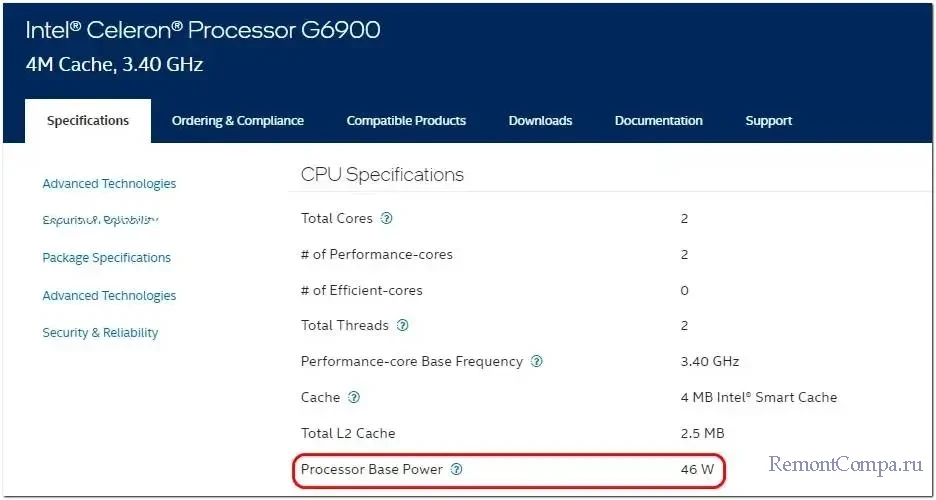This screenshot has width=936, height=500.
Task: Open the Package Specifications sidebar link
Action: (106, 258)
